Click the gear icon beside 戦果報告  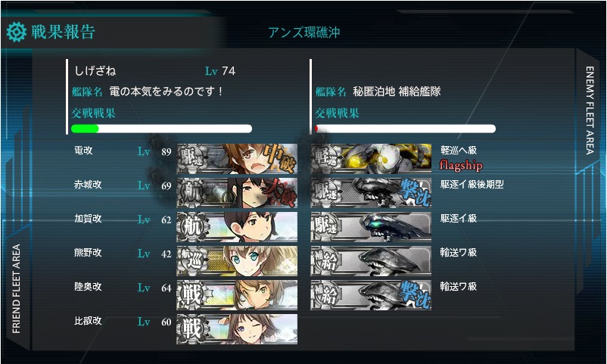[16, 32]
